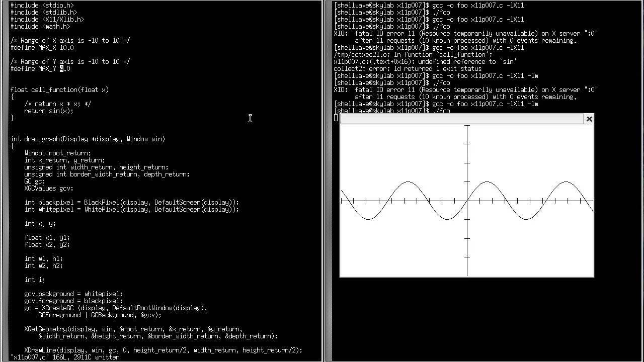Image resolution: width=644 pixels, height=362 pixels.
Task: Click the line 'int w1, h1;'
Action: pos(44,259)
